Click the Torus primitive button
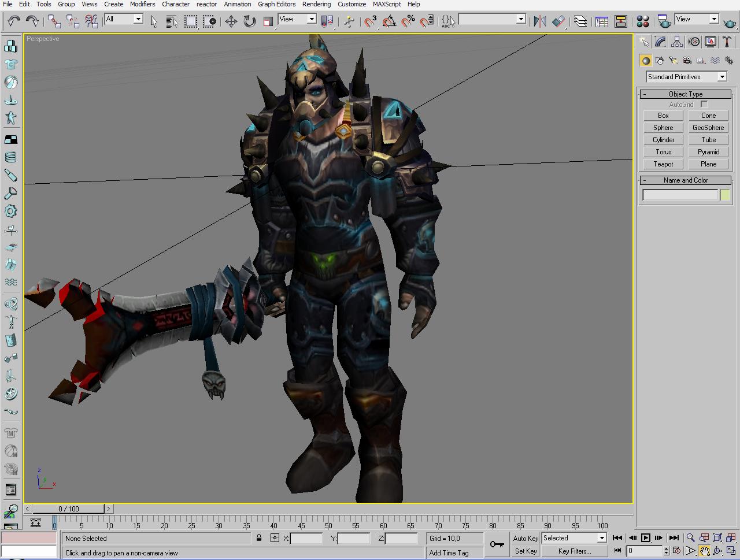 click(663, 152)
